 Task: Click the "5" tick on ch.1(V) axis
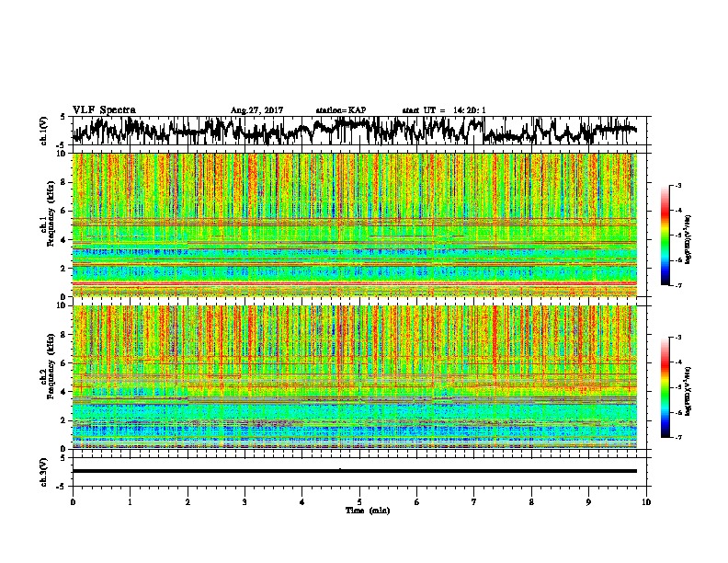[63, 117]
